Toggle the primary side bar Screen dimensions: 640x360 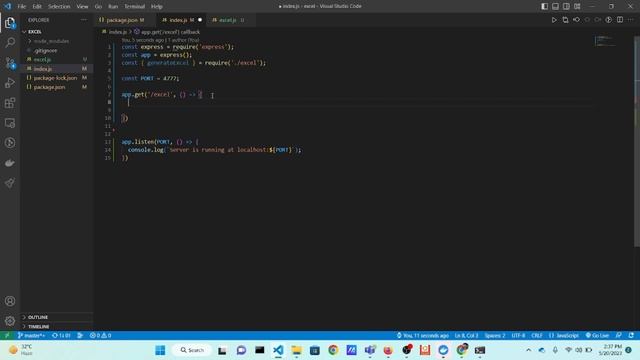(x=544, y=7)
